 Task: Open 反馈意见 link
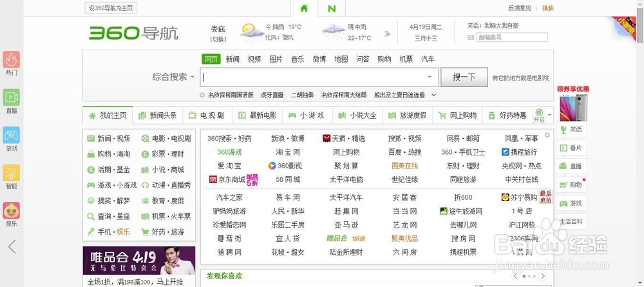pyautogui.click(x=520, y=8)
